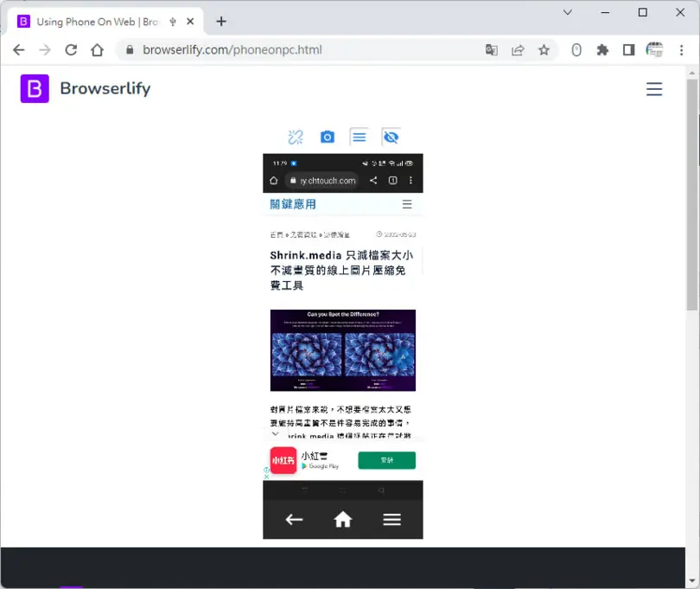Toggle the Chrome side panel icon
700x589 pixels.
628,50
